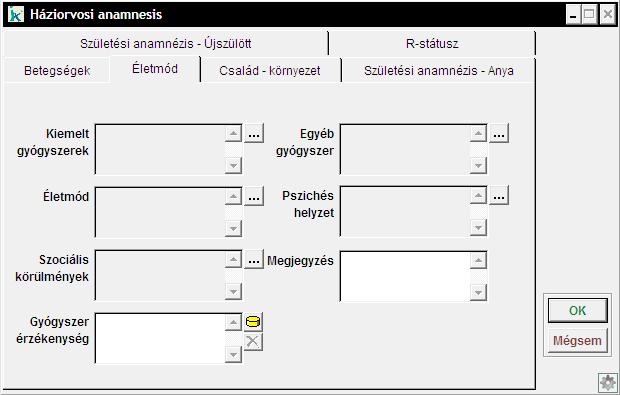Image resolution: width=620 pixels, height=395 pixels.
Task: Switch to the Betegségek tab
Action: click(57, 71)
